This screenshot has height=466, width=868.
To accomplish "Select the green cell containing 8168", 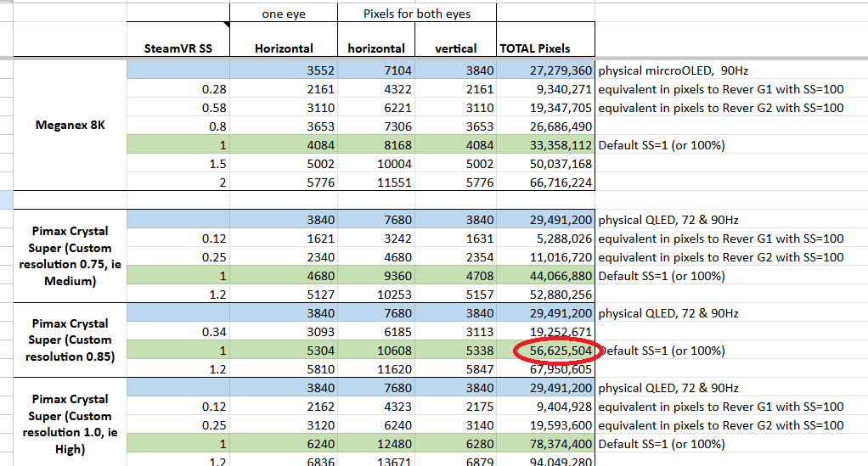I will click(x=376, y=145).
